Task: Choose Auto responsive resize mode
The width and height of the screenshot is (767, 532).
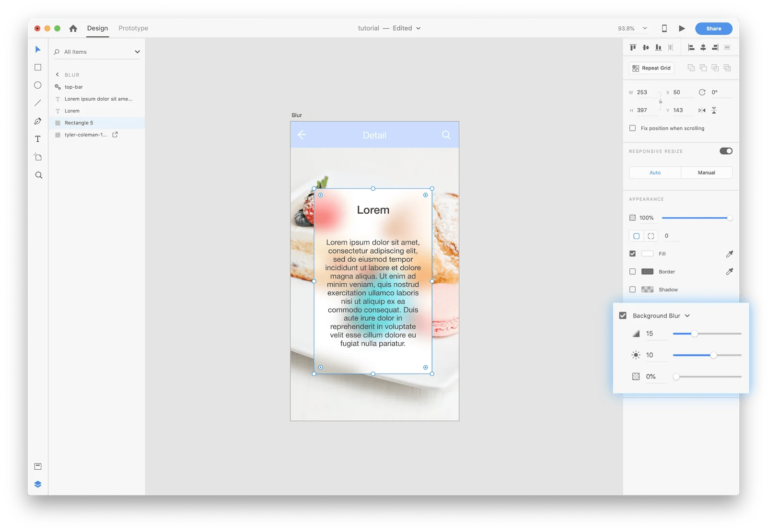Action: pyautogui.click(x=655, y=173)
